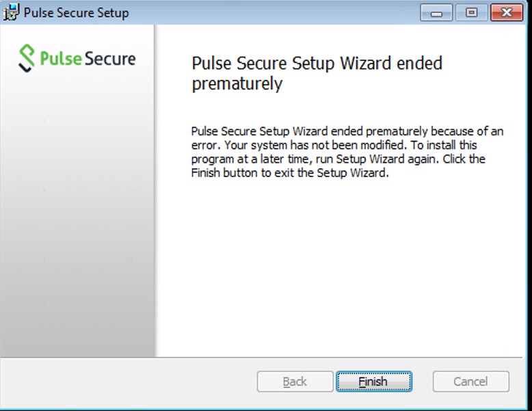Click the grayed-out Cancel button
This screenshot has height=411, width=532.
click(x=470, y=382)
